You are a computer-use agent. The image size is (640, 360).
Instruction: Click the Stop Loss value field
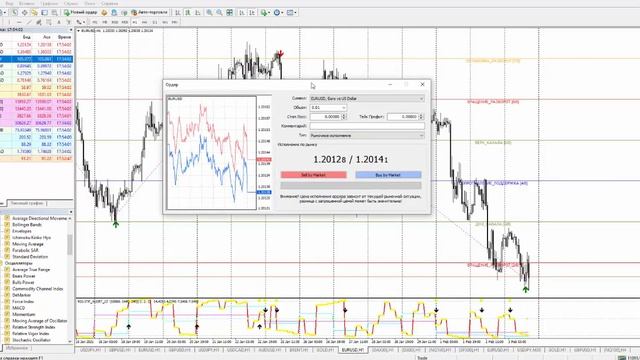[325, 116]
